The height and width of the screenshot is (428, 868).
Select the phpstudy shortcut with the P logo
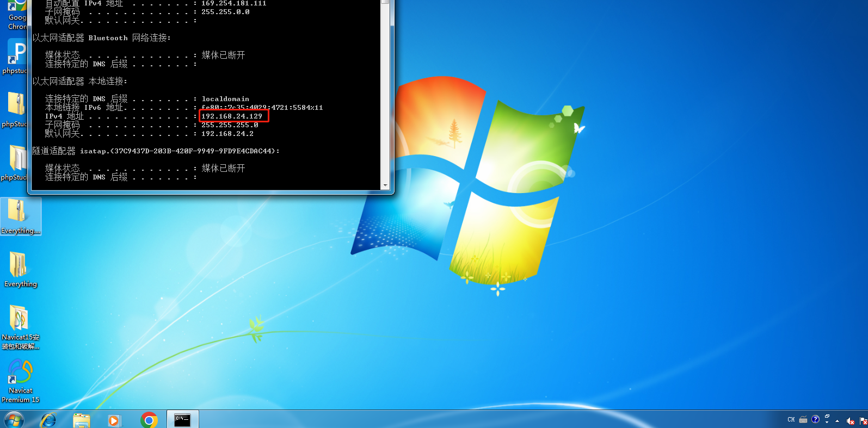pos(15,57)
